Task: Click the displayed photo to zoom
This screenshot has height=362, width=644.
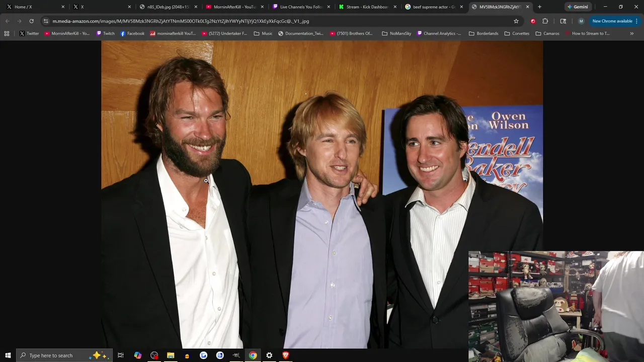Action: [322, 195]
